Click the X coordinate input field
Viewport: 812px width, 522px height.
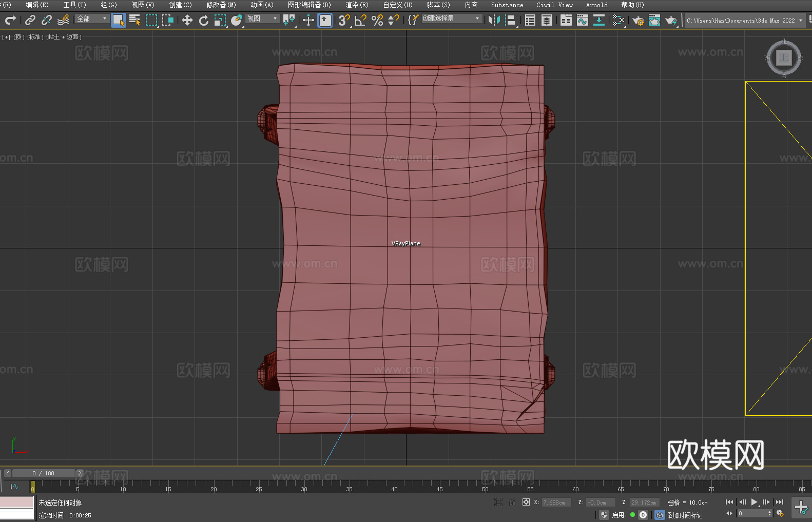click(x=557, y=502)
